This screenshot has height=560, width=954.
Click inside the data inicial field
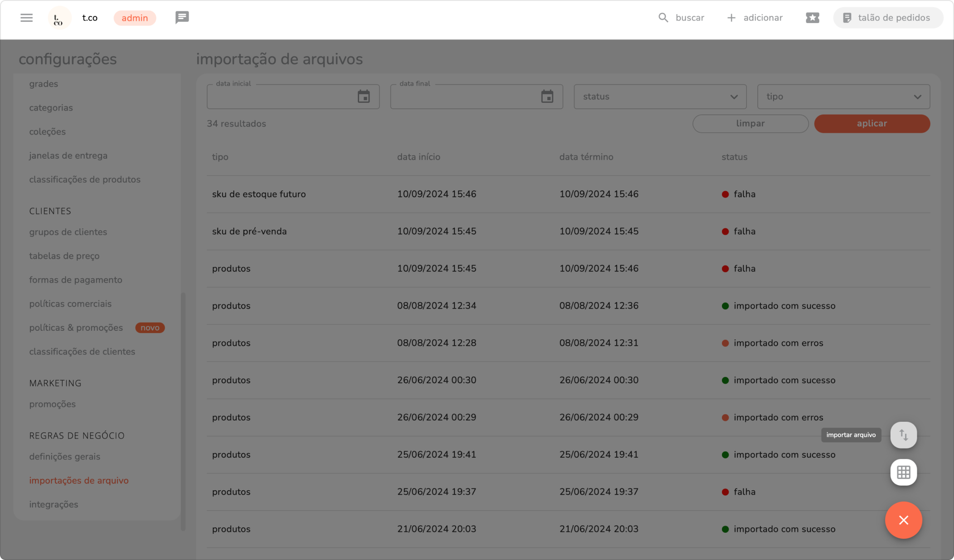click(x=281, y=97)
